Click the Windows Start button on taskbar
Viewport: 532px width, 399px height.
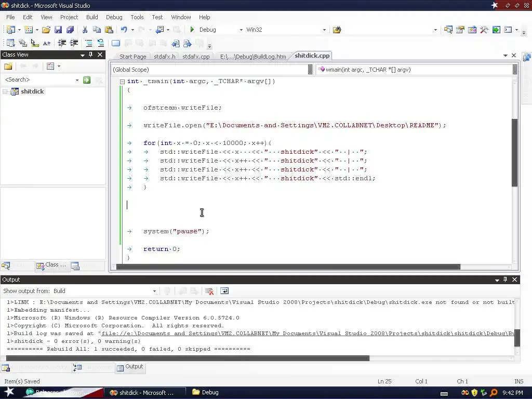9,392
